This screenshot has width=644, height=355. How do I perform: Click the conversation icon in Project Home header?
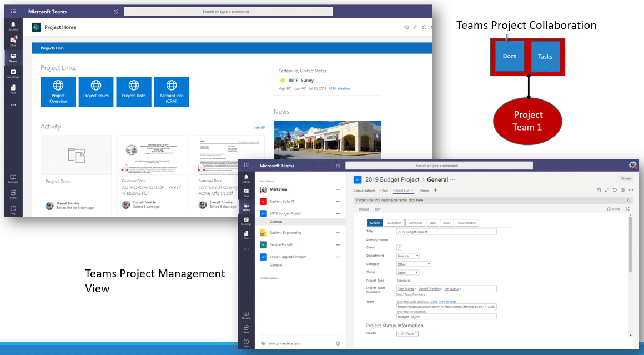[406, 28]
